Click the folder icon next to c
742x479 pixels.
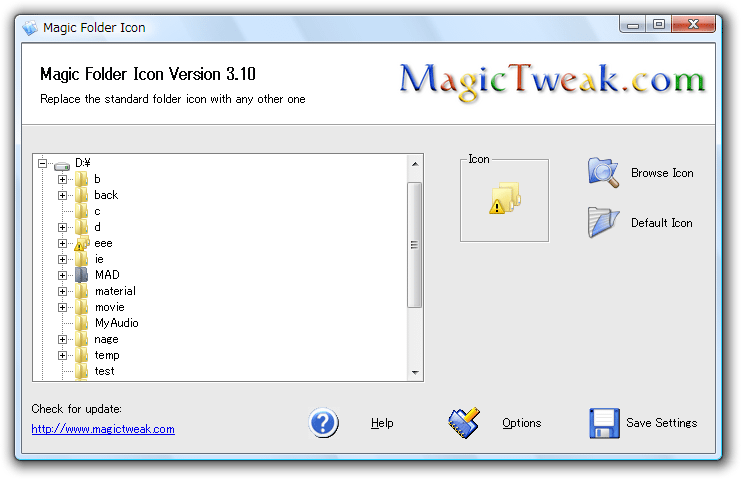pyautogui.click(x=82, y=211)
